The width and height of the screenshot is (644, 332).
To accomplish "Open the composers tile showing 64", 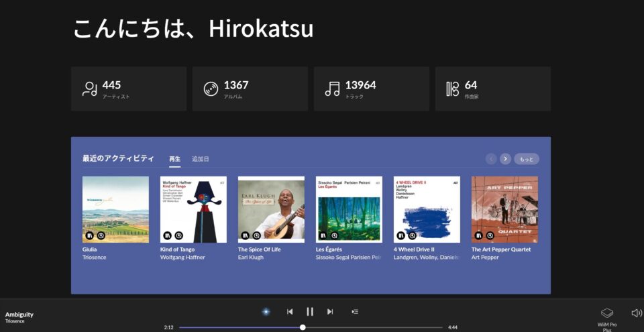I will (493, 89).
